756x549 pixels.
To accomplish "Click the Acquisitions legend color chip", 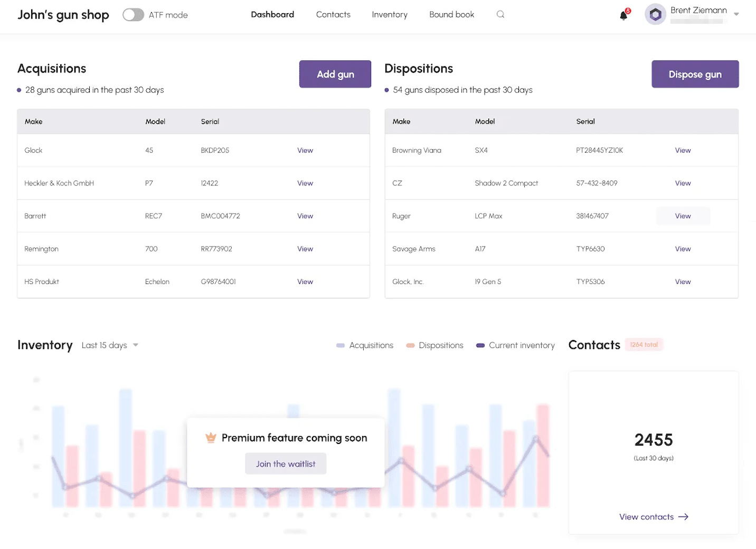I will pyautogui.click(x=339, y=345).
